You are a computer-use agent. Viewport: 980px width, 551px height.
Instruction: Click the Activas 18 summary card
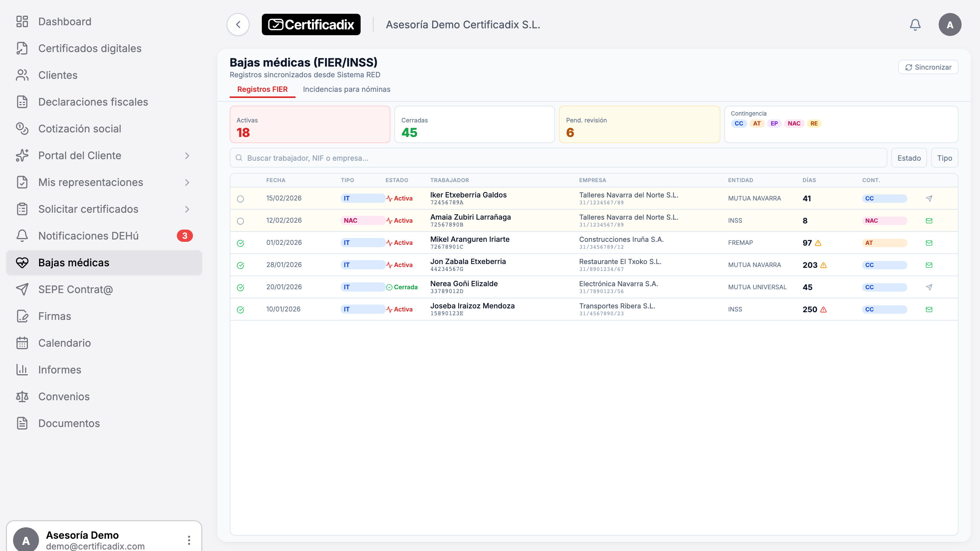tap(310, 125)
